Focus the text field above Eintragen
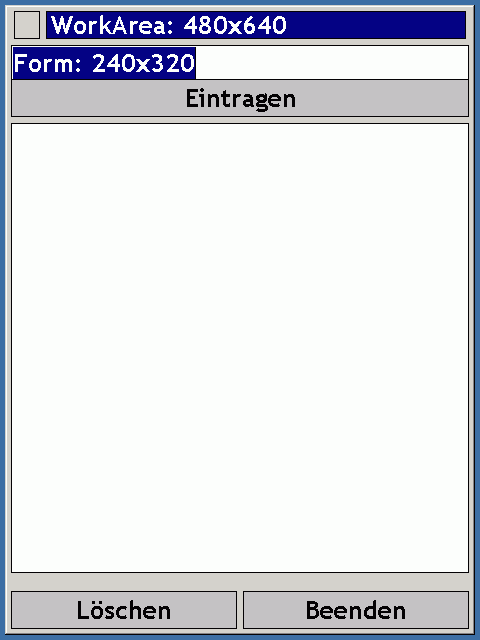The image size is (480, 640). click(x=240, y=63)
